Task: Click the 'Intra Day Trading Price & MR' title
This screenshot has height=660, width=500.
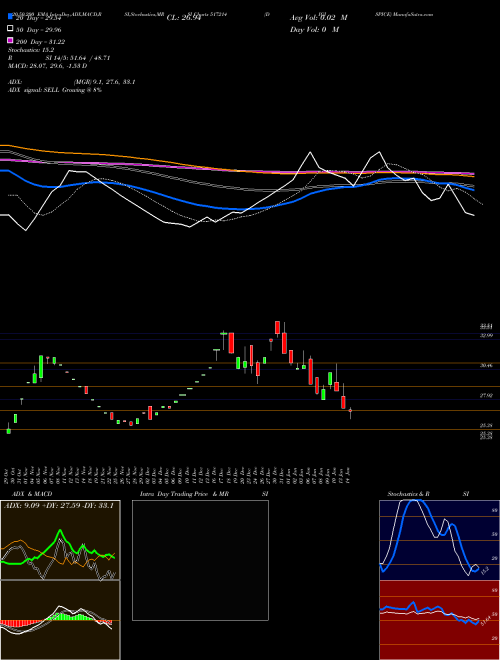Action: coord(185,494)
